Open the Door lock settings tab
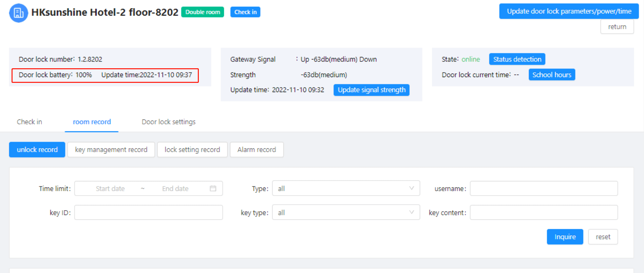 [x=168, y=122]
